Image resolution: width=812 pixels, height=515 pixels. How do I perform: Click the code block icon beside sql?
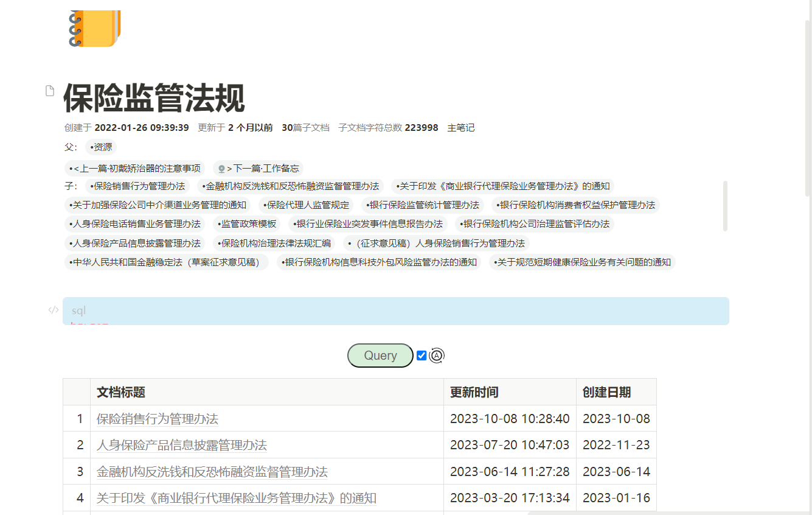click(x=54, y=310)
